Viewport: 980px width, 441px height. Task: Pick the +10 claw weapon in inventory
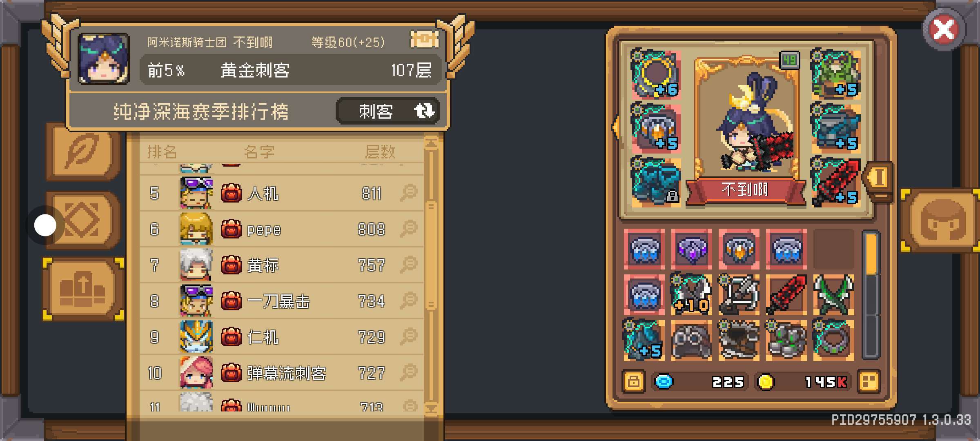coord(691,294)
